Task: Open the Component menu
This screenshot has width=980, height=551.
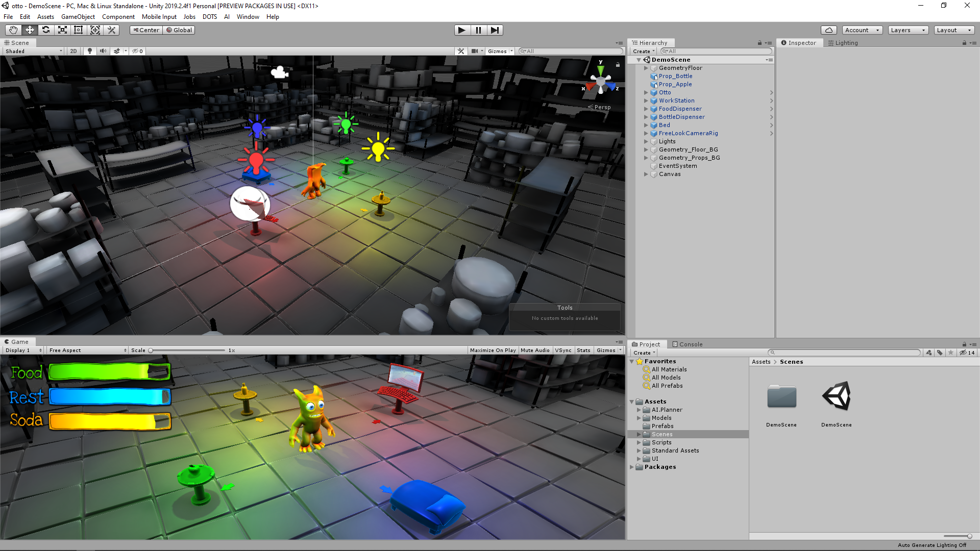Action: tap(118, 17)
